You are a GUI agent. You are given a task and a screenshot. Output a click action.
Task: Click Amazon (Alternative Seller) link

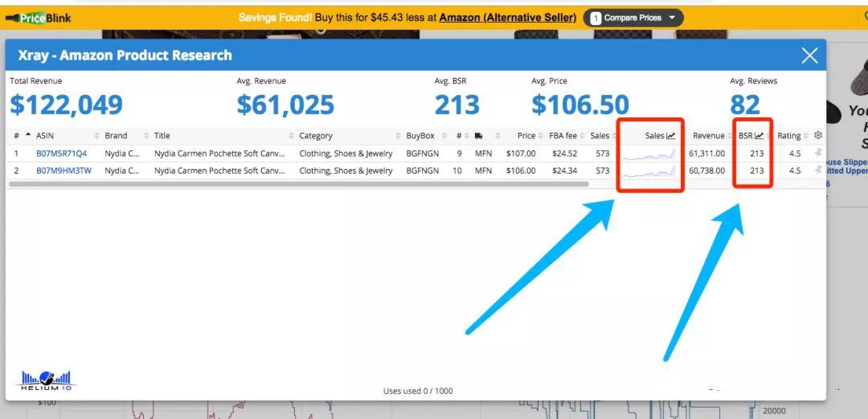(507, 18)
